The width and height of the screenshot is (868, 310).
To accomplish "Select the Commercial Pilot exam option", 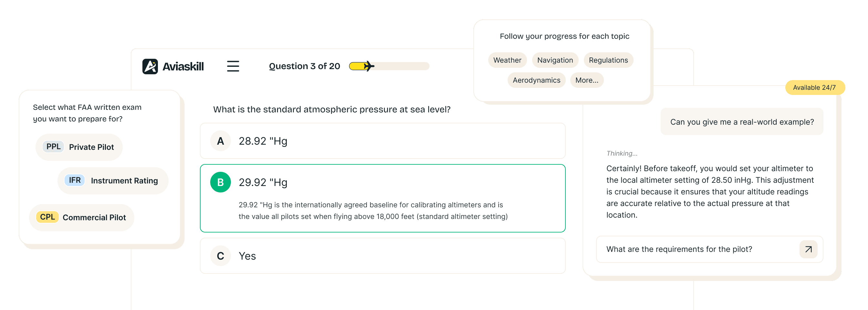I will click(x=82, y=217).
